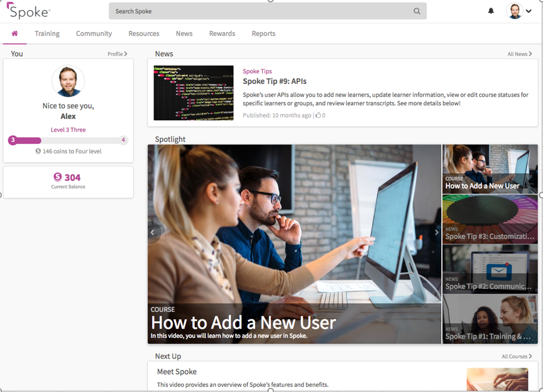Click the Spoke logo

pyautogui.click(x=28, y=11)
